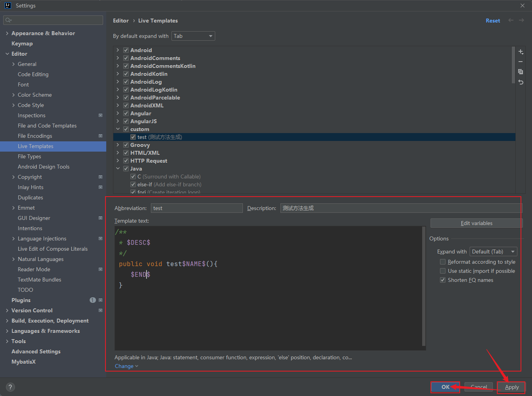Enable Use static import if possible
532x396 pixels.
pos(443,271)
